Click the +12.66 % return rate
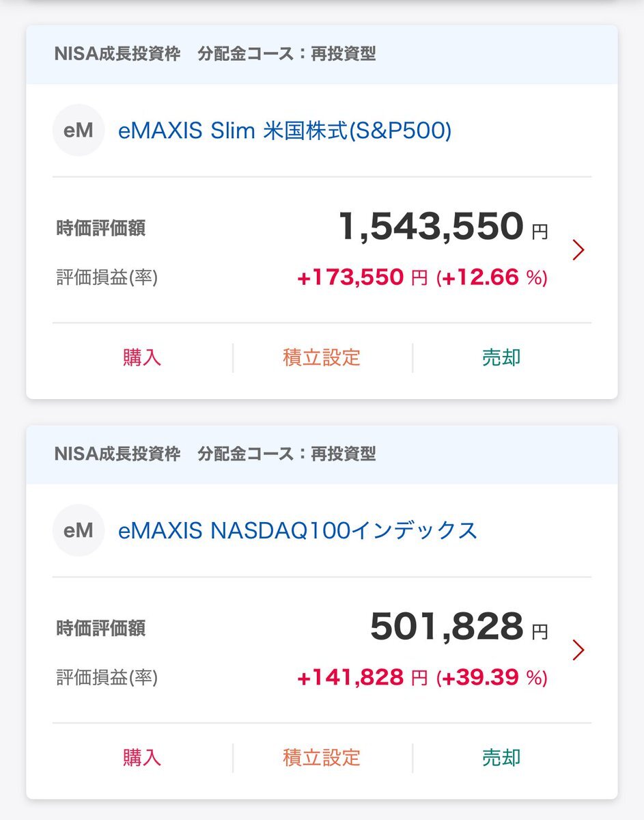644x820 pixels. point(492,277)
